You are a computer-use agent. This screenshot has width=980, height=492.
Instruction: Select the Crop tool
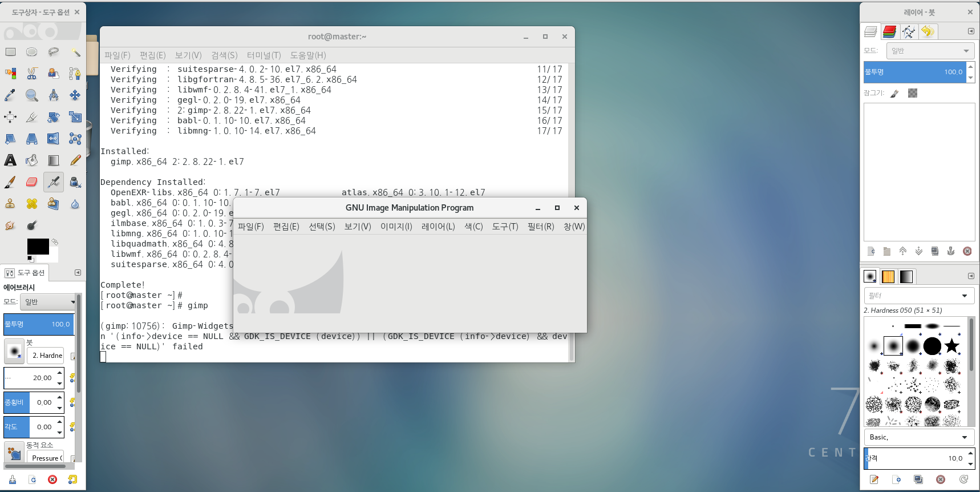(x=32, y=117)
